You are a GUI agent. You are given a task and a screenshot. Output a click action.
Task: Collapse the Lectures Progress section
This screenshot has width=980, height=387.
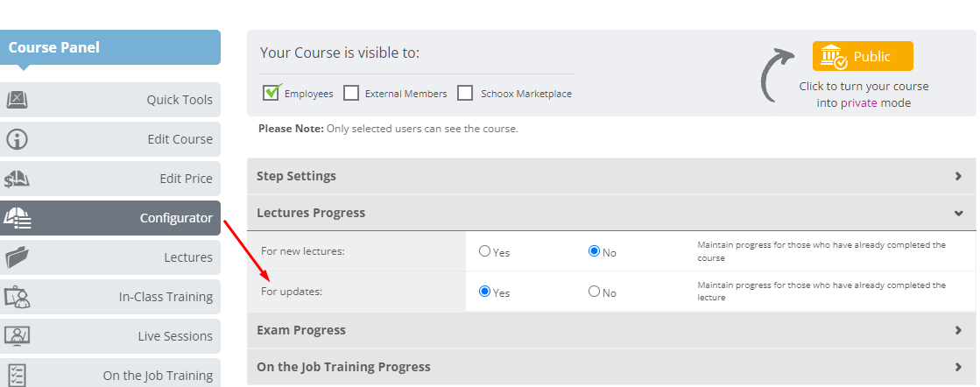point(611,213)
